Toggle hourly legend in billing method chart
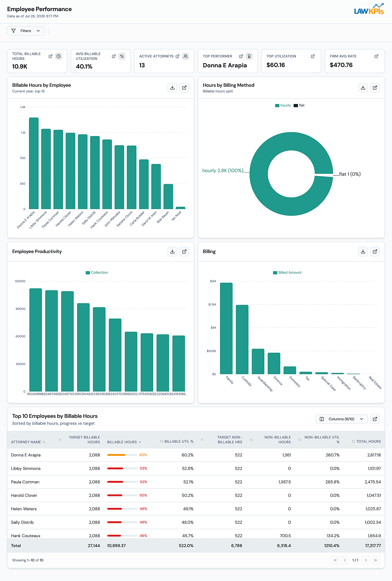392x581 pixels. pyautogui.click(x=283, y=105)
